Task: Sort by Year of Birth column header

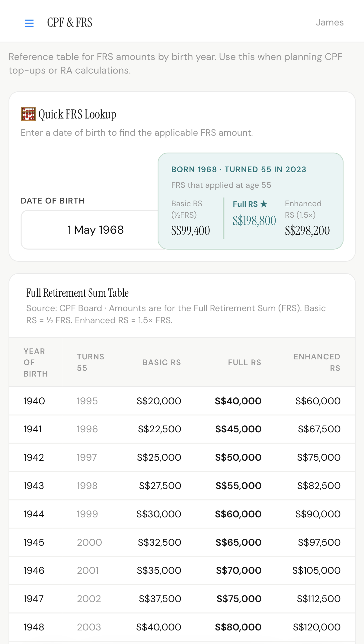Action: pyautogui.click(x=36, y=362)
